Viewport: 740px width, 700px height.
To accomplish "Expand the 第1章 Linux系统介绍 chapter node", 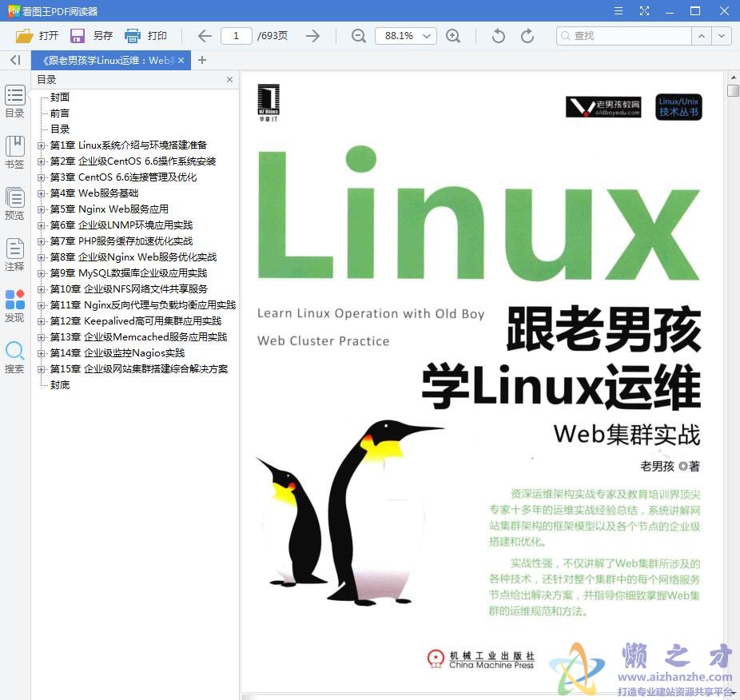I will [41, 145].
